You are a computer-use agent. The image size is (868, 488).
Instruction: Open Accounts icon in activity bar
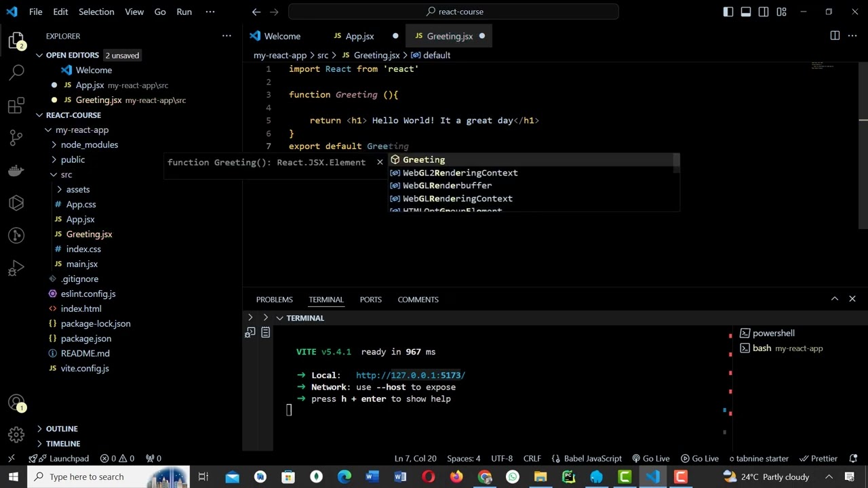coord(16,402)
